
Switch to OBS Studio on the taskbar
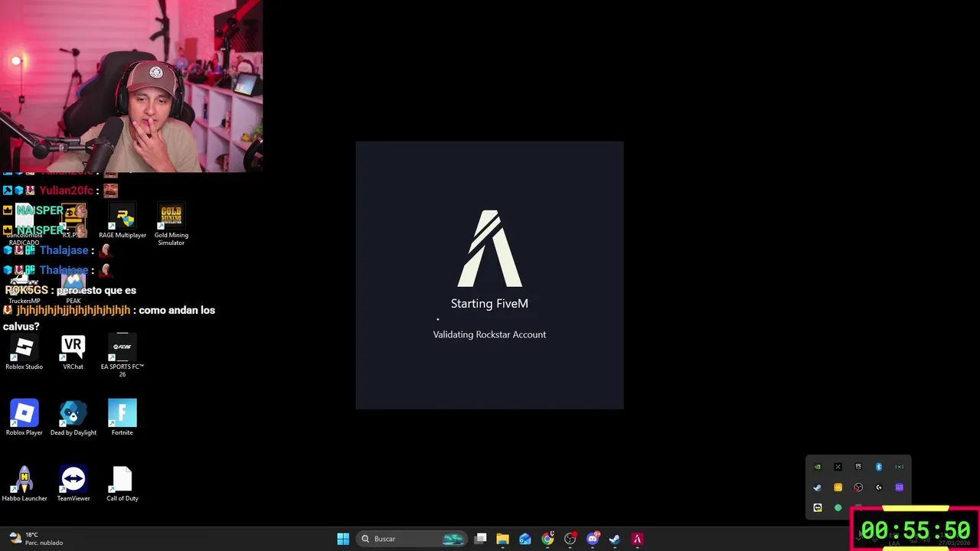(x=570, y=539)
